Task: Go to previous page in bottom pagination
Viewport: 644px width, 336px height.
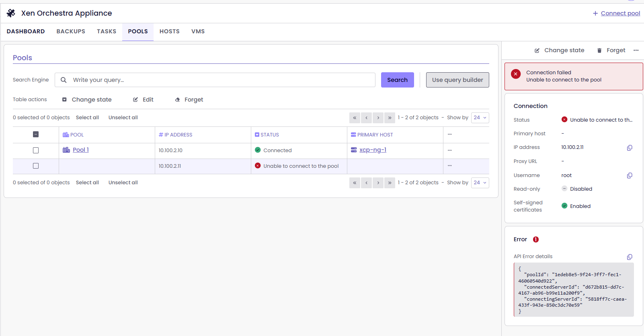Action: click(366, 183)
